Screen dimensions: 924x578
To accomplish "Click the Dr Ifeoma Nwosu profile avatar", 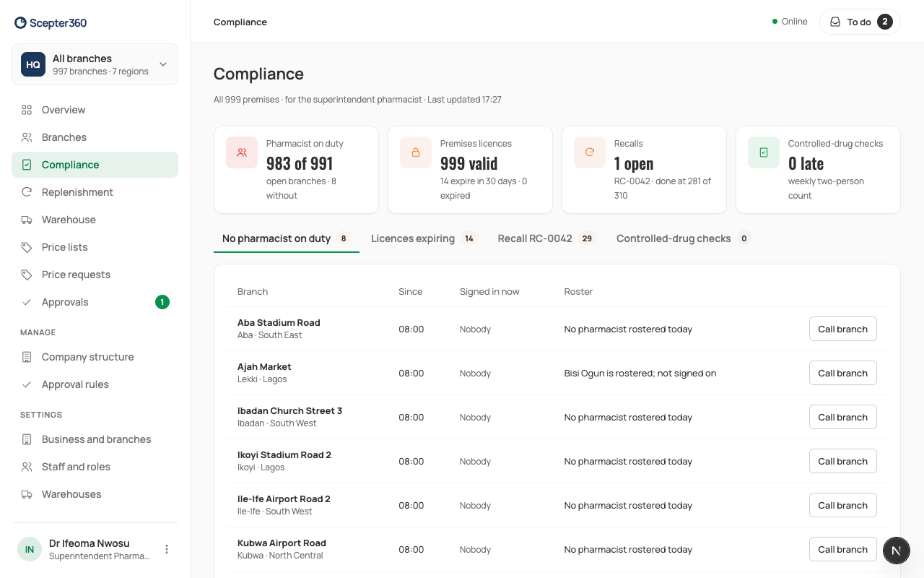I will (30, 549).
